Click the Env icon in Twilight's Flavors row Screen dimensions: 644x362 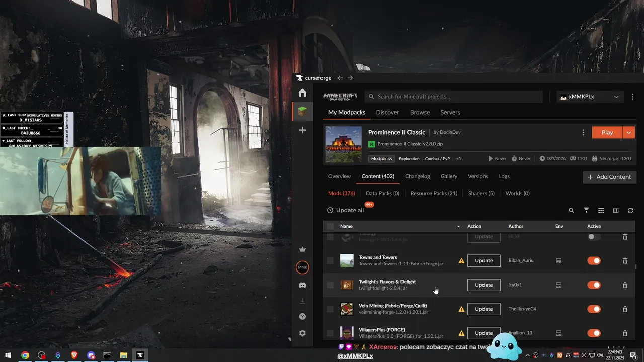coord(558,285)
